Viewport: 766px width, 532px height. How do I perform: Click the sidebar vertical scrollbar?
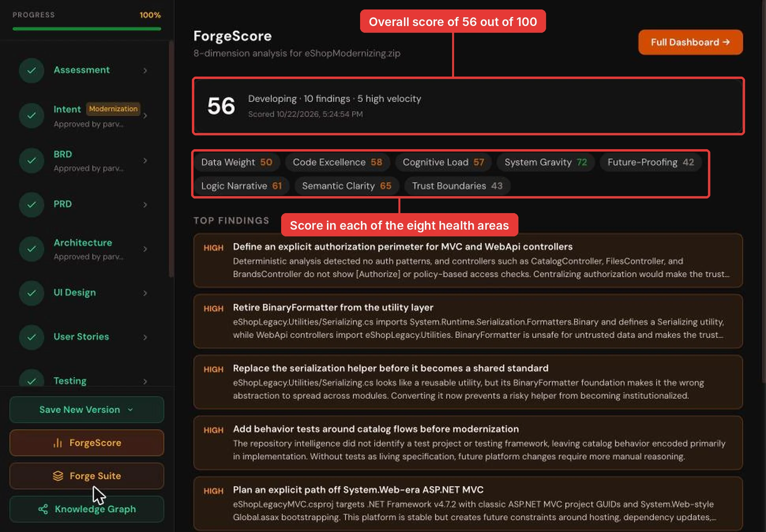(171, 158)
